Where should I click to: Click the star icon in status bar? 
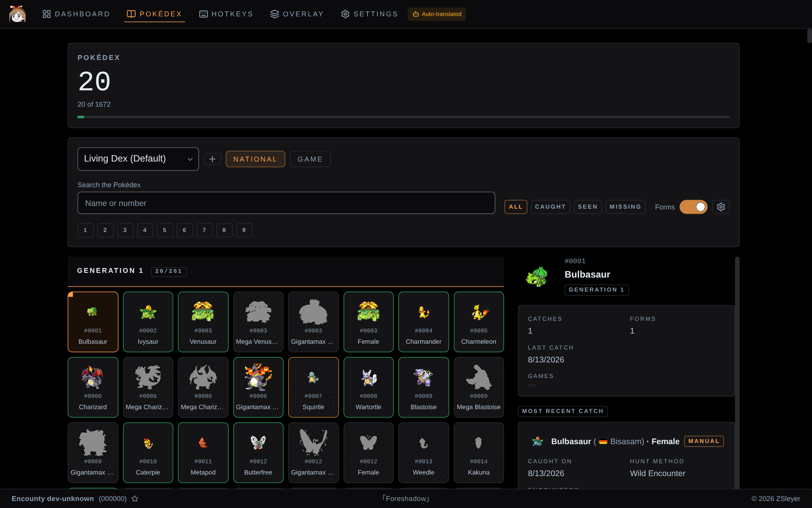(x=135, y=499)
